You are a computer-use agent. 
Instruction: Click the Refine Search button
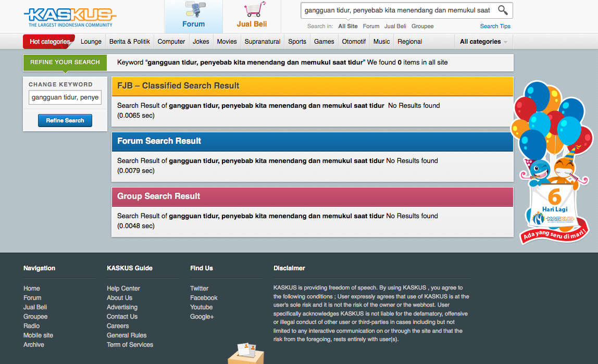pos(65,120)
